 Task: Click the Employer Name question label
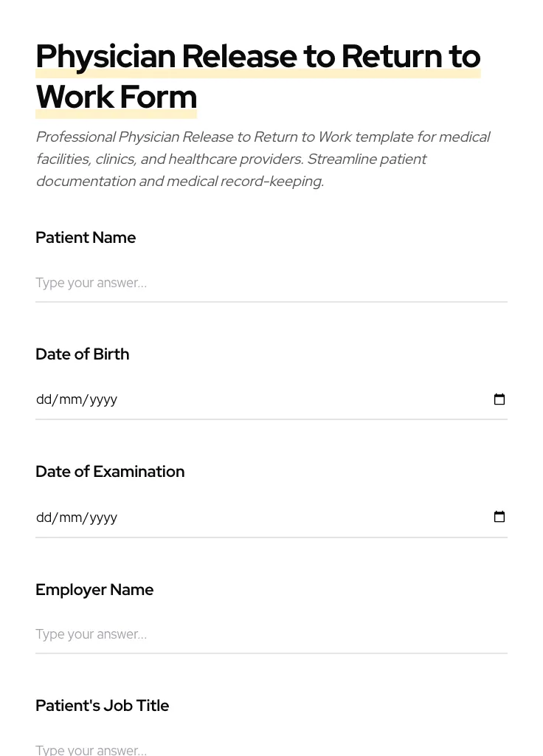[x=94, y=590]
